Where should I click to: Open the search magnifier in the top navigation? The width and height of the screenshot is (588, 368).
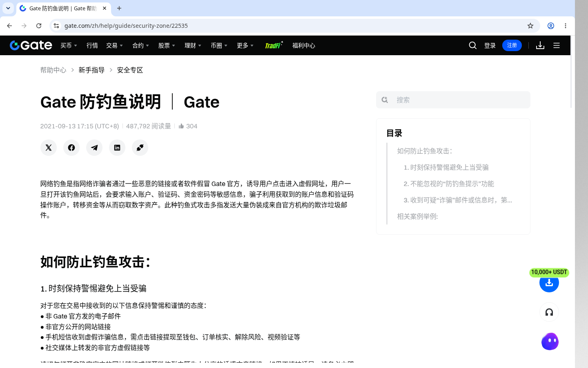(473, 45)
